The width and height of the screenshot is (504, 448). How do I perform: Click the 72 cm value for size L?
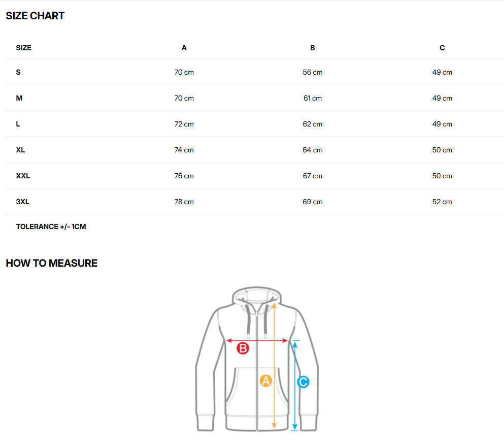pos(184,124)
